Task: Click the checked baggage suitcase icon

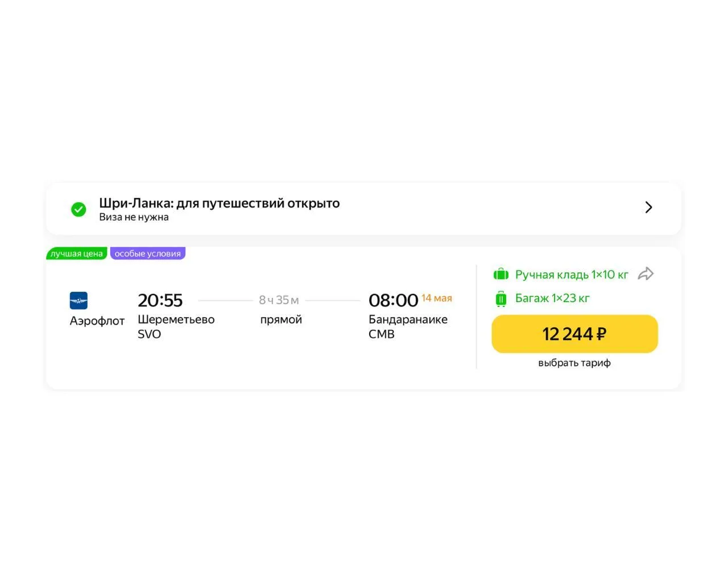Action: [501, 299]
